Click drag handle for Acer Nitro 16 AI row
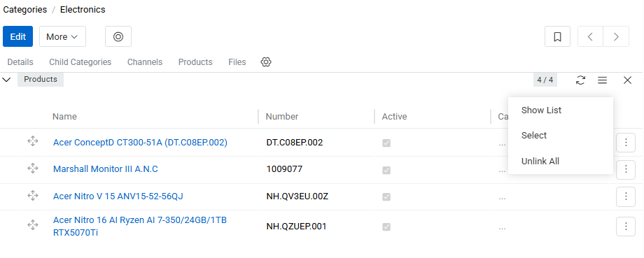Image resolution: width=644 pixels, height=258 pixels. tap(33, 224)
